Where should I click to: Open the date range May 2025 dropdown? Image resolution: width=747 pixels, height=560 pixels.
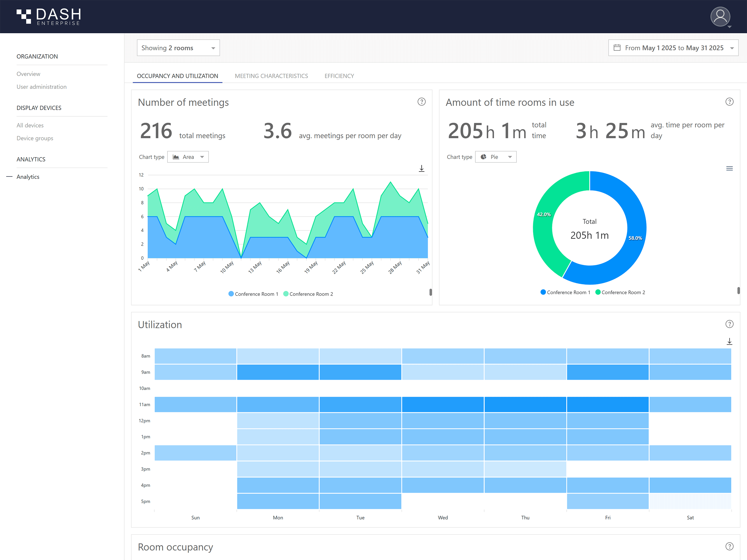click(x=673, y=48)
